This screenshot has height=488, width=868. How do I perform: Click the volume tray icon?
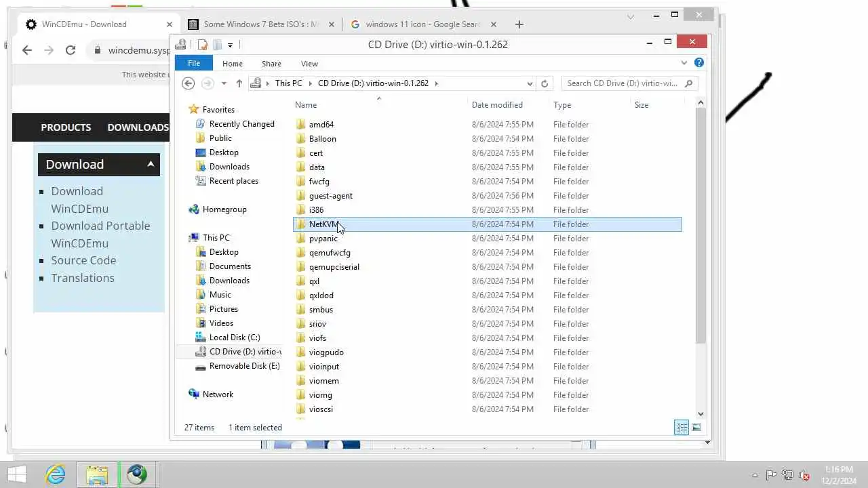point(804,475)
